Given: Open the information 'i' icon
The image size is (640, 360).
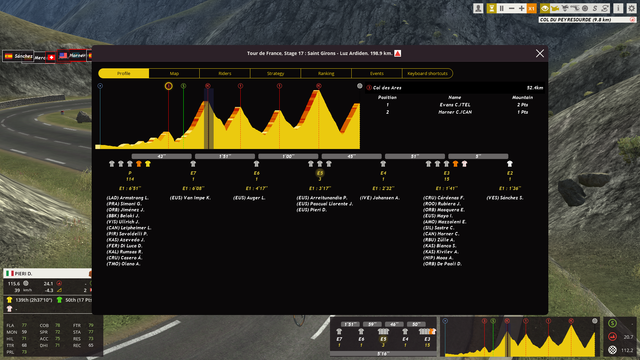Looking at the screenshot, I should 618,8.
